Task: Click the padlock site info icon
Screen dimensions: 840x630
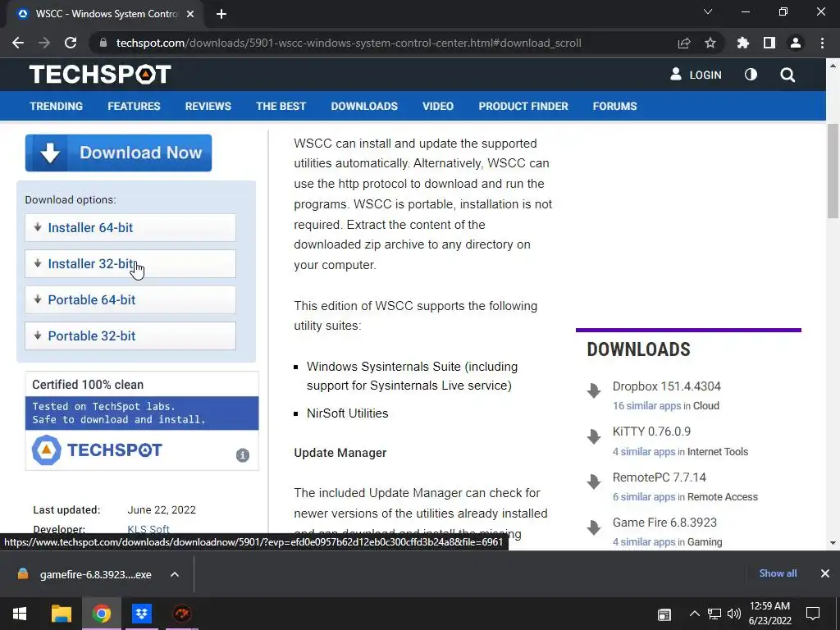Action: tap(103, 43)
